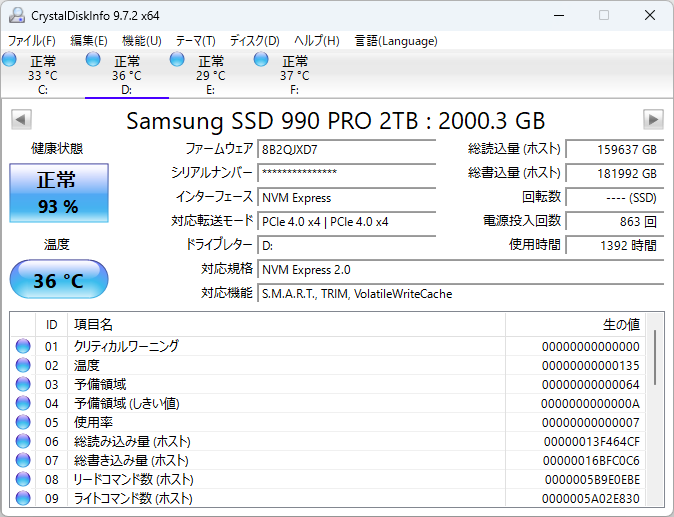Open the ディスク(D) menu
This screenshot has width=674, height=517.
coord(254,41)
